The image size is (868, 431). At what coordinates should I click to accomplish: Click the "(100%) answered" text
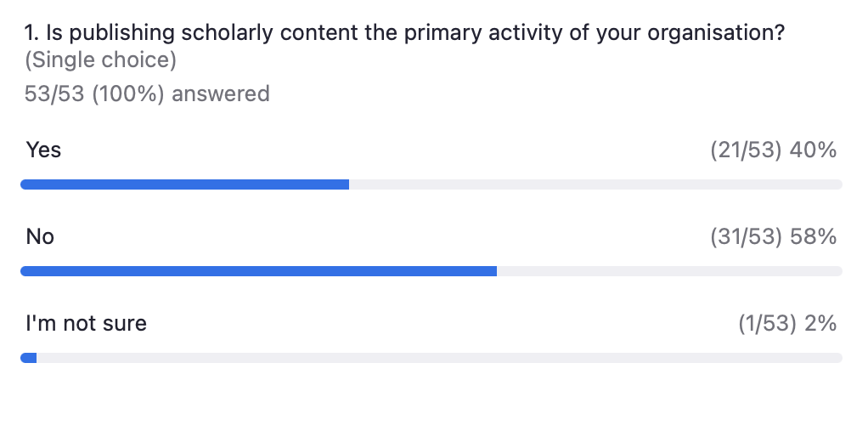point(181,94)
